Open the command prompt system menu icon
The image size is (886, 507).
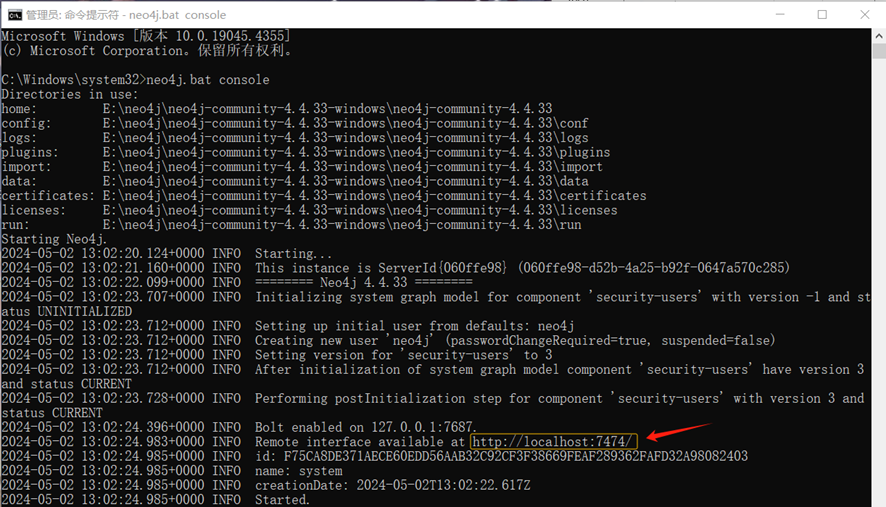[x=15, y=15]
